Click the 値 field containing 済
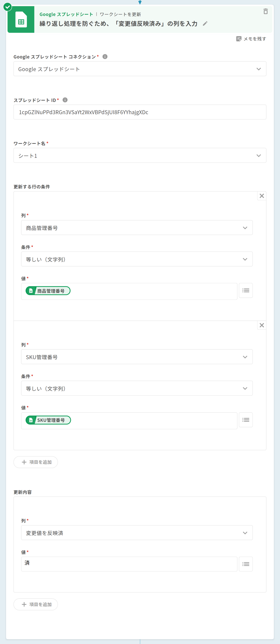Viewport: 280px width, 644px height. 129,564
